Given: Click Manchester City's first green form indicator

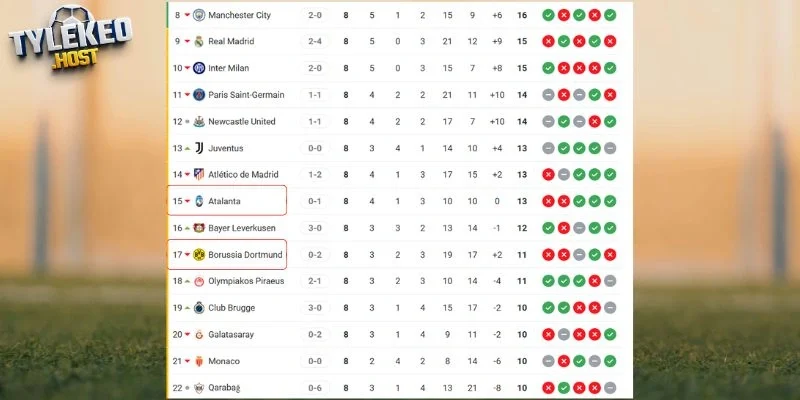Looking at the screenshot, I should [x=548, y=15].
